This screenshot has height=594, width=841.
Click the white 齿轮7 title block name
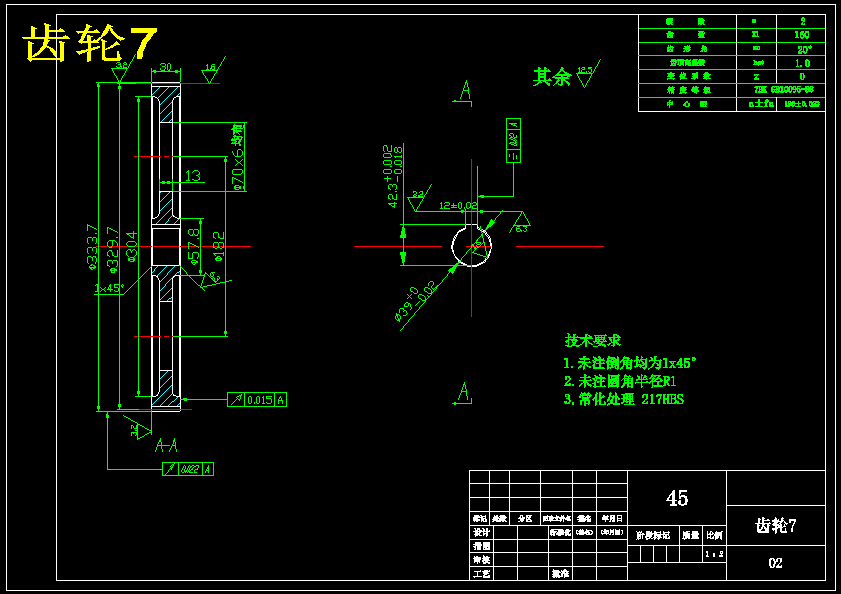[776, 525]
